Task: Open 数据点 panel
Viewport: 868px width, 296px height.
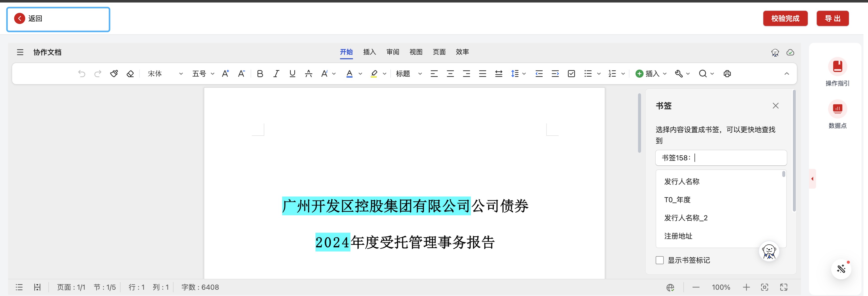Action: [837, 114]
